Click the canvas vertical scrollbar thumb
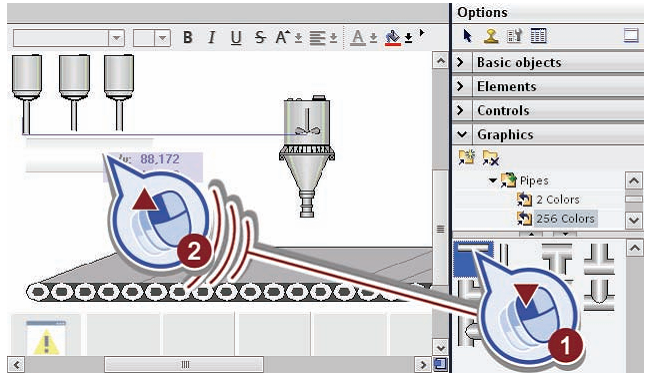 (x=441, y=228)
